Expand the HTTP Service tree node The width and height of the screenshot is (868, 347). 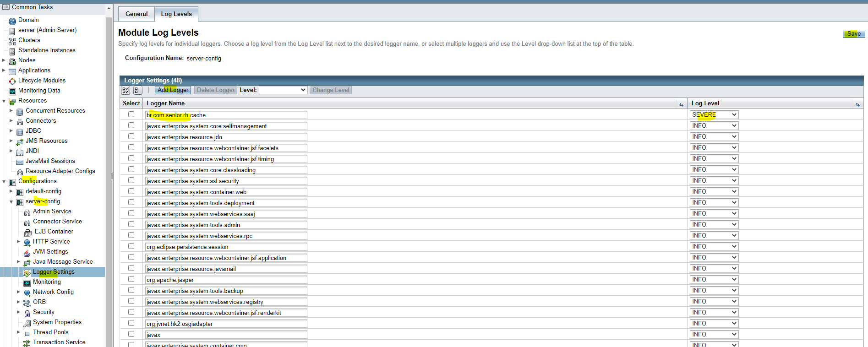click(18, 241)
